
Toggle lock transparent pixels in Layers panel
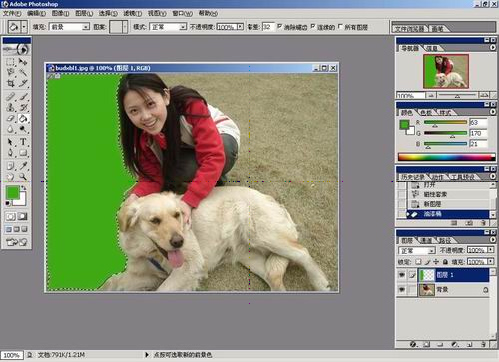[x=419, y=262]
